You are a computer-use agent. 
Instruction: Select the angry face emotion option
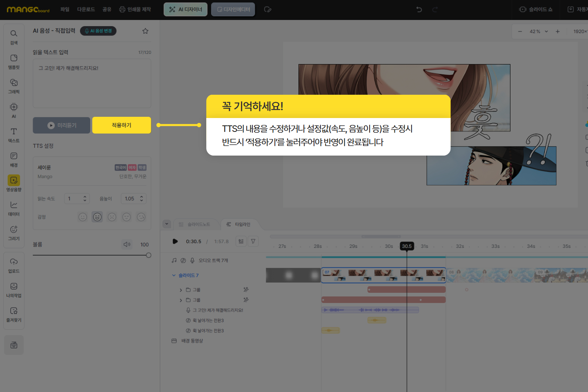coord(112,217)
